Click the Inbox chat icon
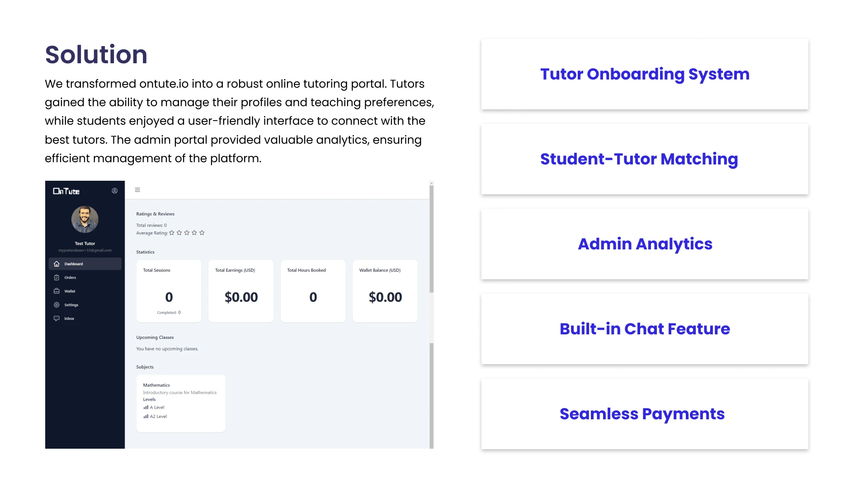The height and width of the screenshot is (488, 868). coord(57,319)
